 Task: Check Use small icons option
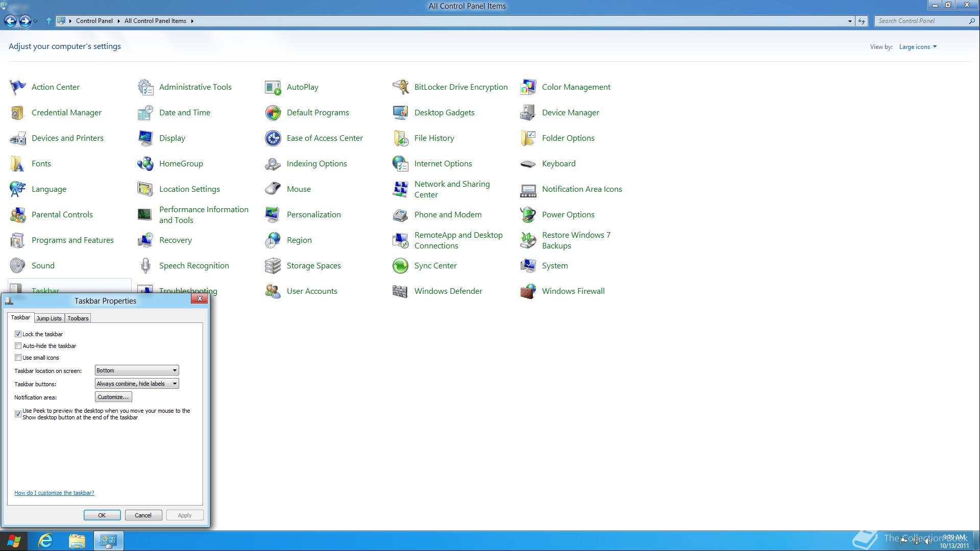click(18, 358)
